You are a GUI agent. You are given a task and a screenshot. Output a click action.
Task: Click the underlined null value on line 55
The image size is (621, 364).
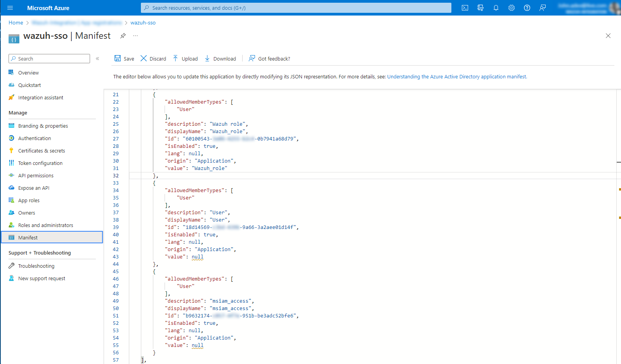198,345
